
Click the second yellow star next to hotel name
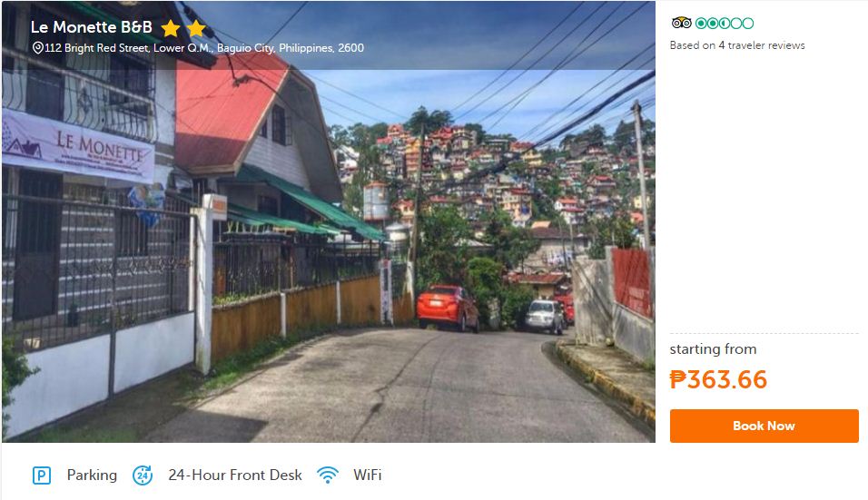click(x=196, y=27)
